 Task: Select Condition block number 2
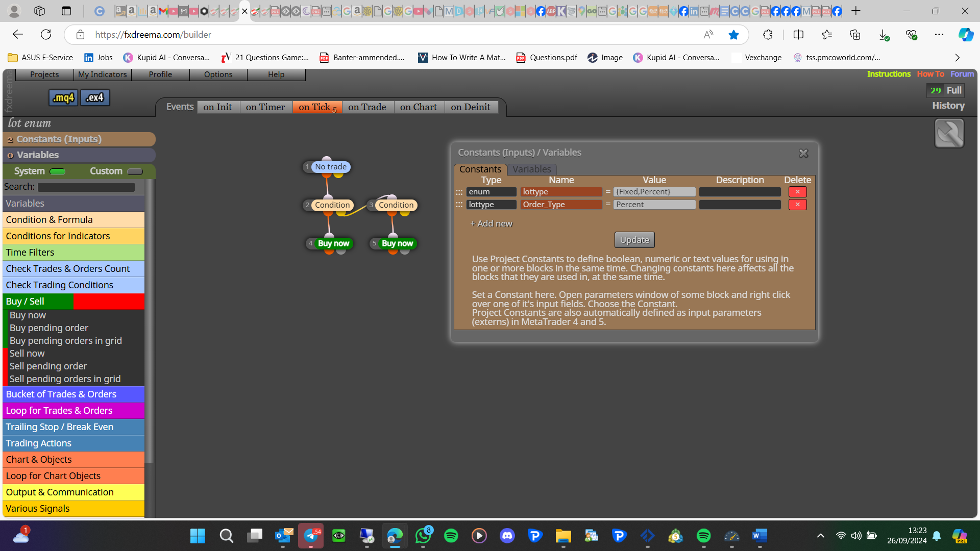(332, 205)
